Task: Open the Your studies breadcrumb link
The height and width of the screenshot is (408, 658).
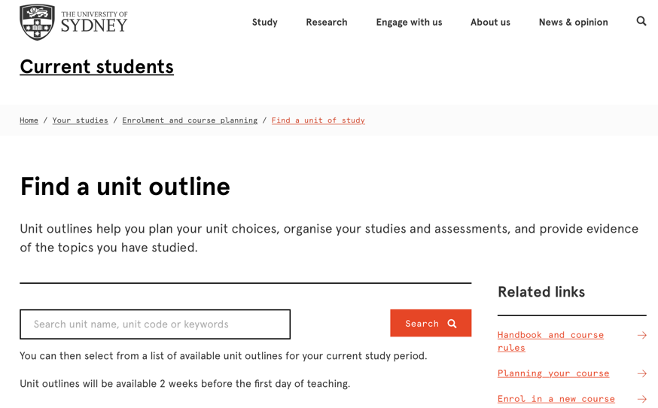Action: (80, 120)
